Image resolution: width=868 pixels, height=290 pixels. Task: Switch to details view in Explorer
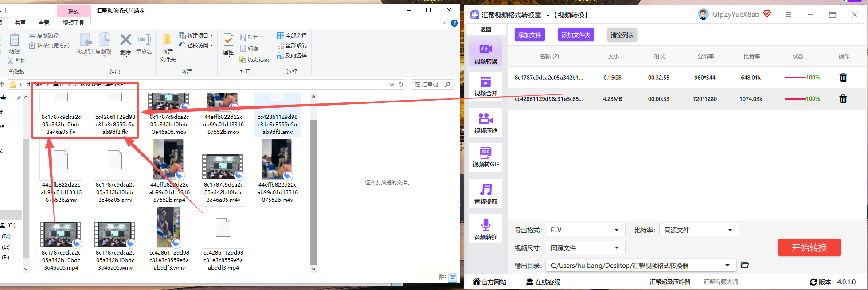(x=443, y=278)
